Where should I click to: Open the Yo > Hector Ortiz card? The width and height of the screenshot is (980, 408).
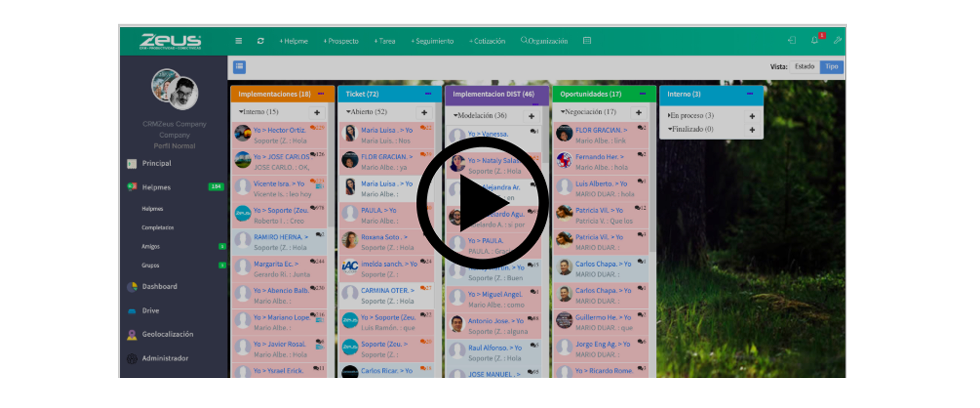coord(280,135)
